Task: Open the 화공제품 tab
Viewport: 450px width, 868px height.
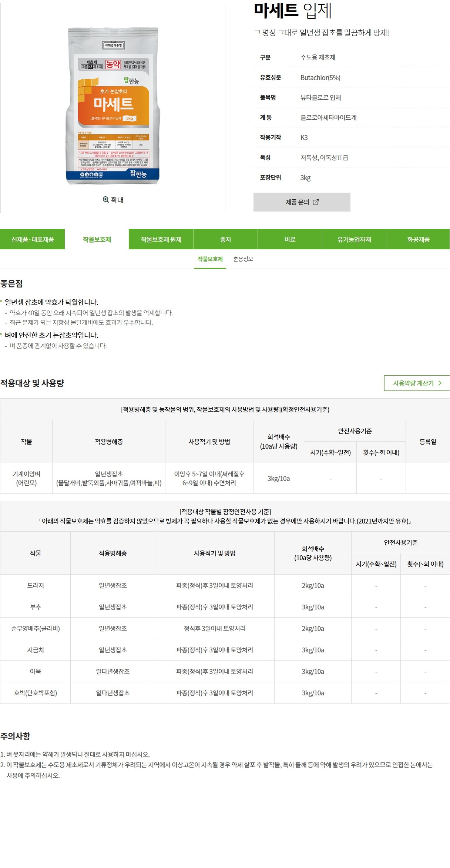Action: (418, 239)
